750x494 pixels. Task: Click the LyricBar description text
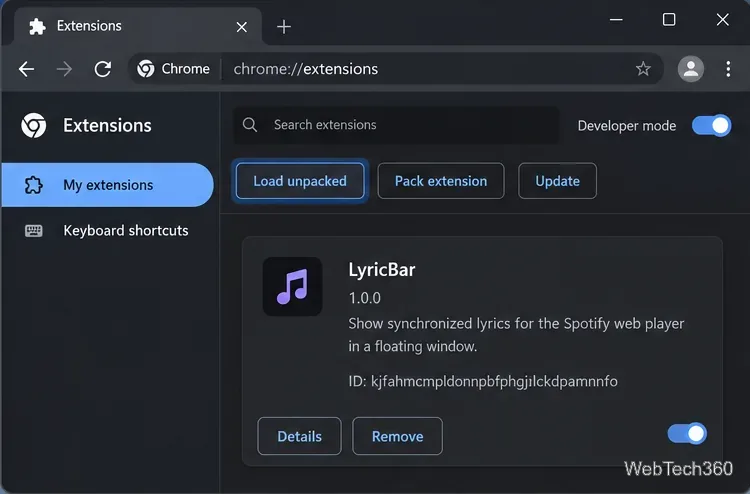pyautogui.click(x=516, y=335)
